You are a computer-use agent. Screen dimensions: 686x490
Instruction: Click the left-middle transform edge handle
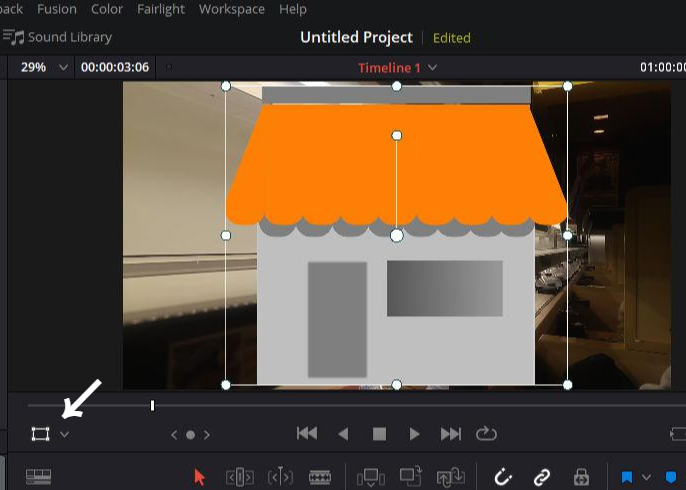226,236
